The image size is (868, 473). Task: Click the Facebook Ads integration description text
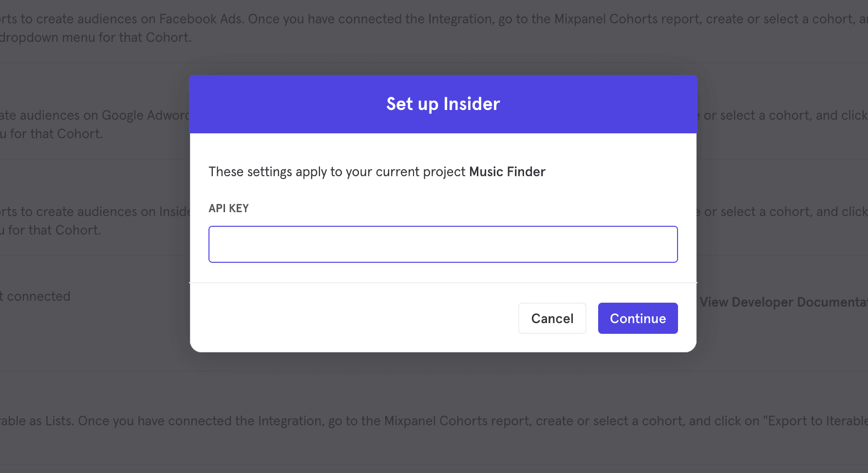[x=292, y=18]
